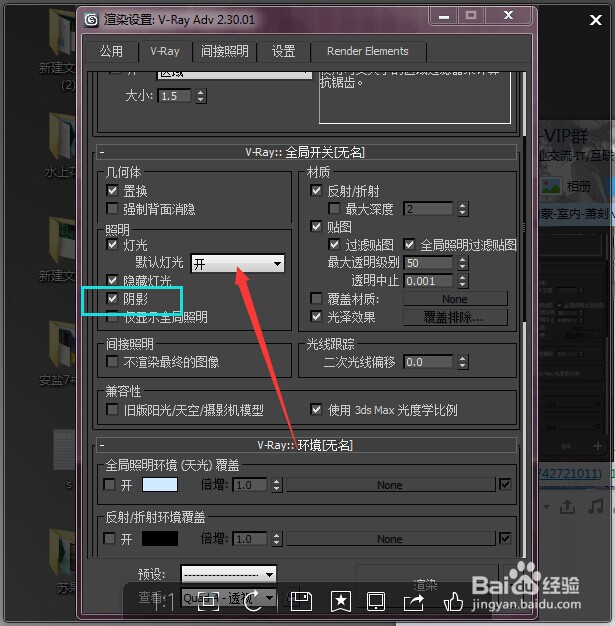This screenshot has height=626, width=615.
Task: Enable the 强制背面消隐 checkbox
Action: pyautogui.click(x=112, y=208)
